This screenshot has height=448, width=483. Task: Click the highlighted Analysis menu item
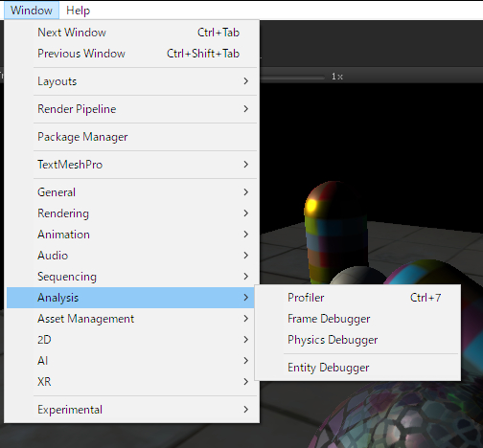click(x=130, y=298)
